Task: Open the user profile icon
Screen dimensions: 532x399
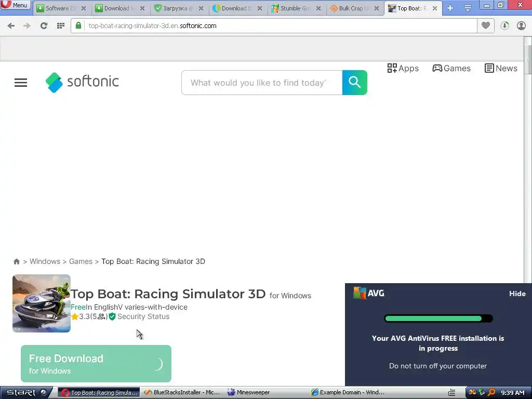Action: pyautogui.click(x=521, y=26)
